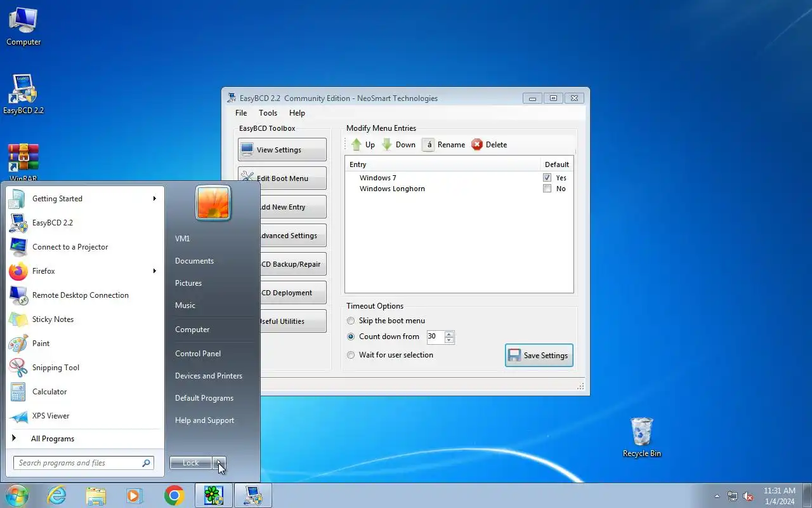
Task: Open Remote Desktop Connection
Action: [x=84, y=295]
